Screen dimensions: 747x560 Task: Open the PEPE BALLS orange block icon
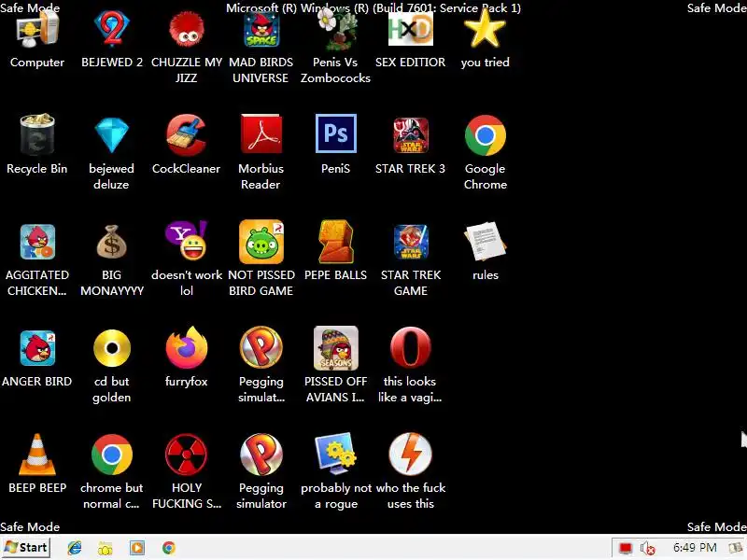[336, 242]
